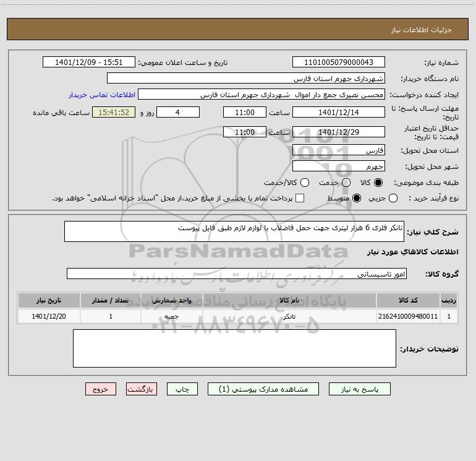Select the خدمت radio button
This screenshot has width=476, height=461.
point(346,183)
